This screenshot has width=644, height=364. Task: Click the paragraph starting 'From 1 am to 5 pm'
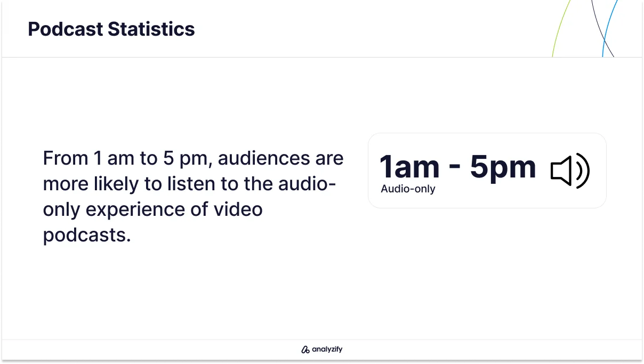194,196
